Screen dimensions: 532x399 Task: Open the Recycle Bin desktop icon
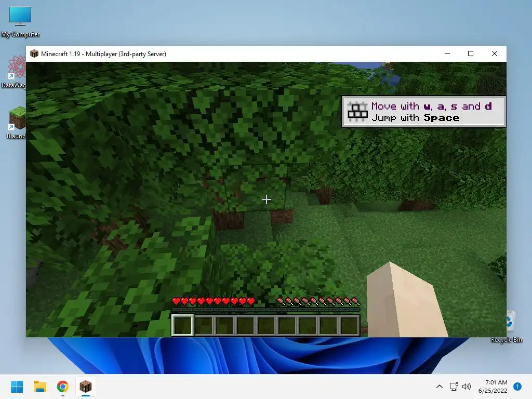[x=508, y=326]
